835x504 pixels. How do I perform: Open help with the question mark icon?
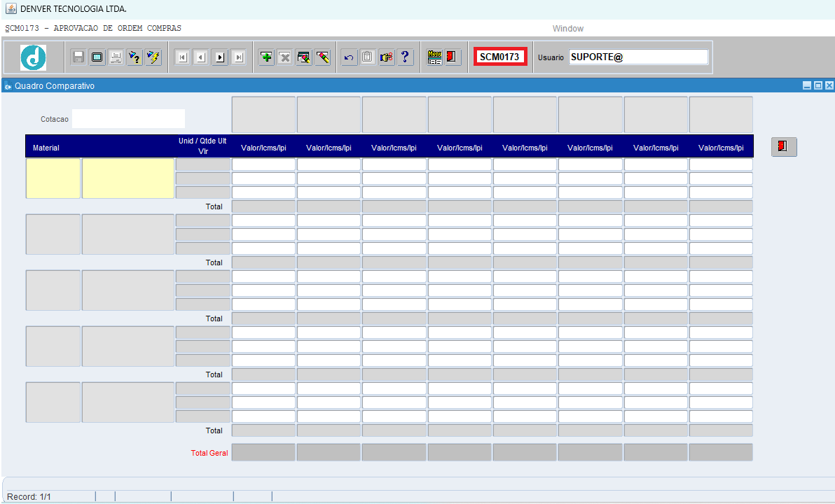(406, 57)
